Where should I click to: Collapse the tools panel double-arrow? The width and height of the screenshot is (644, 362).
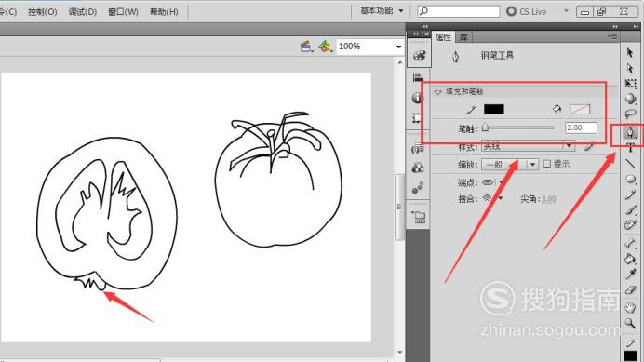point(636,26)
